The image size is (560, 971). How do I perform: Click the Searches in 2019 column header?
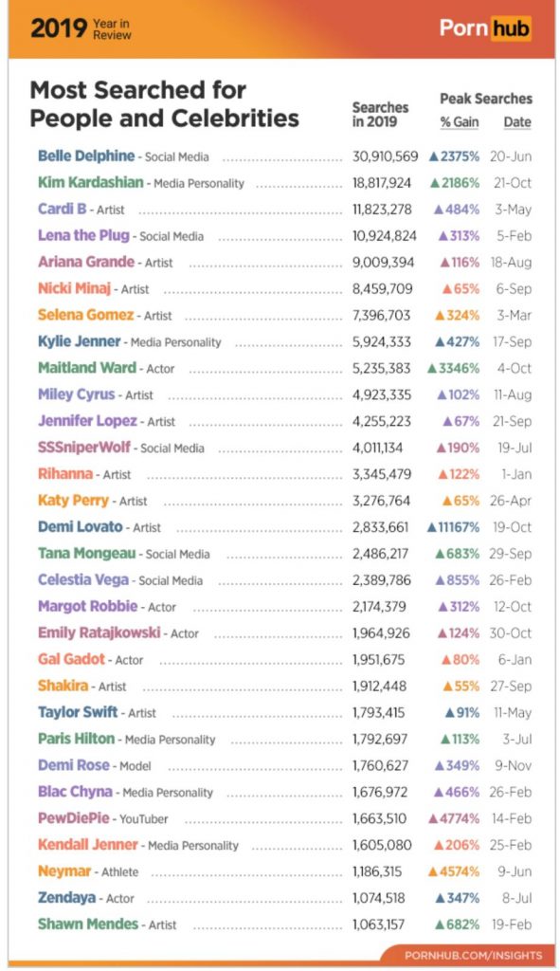380,115
